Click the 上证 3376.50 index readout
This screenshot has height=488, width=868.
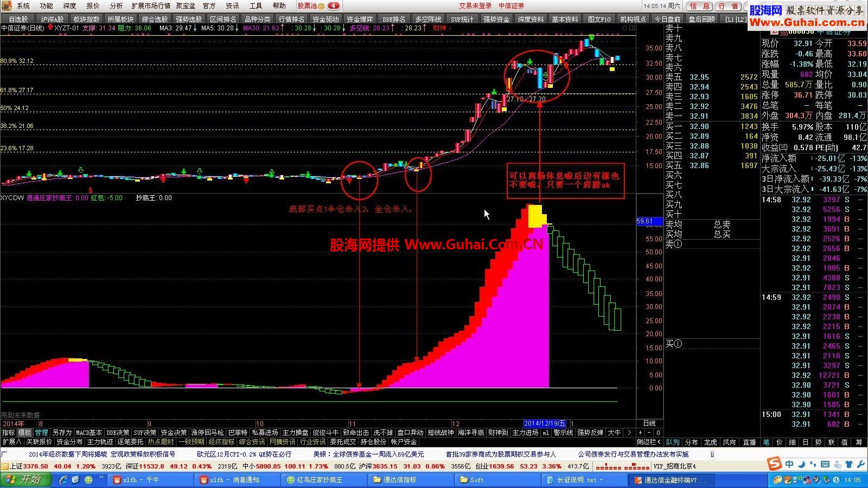point(28,466)
